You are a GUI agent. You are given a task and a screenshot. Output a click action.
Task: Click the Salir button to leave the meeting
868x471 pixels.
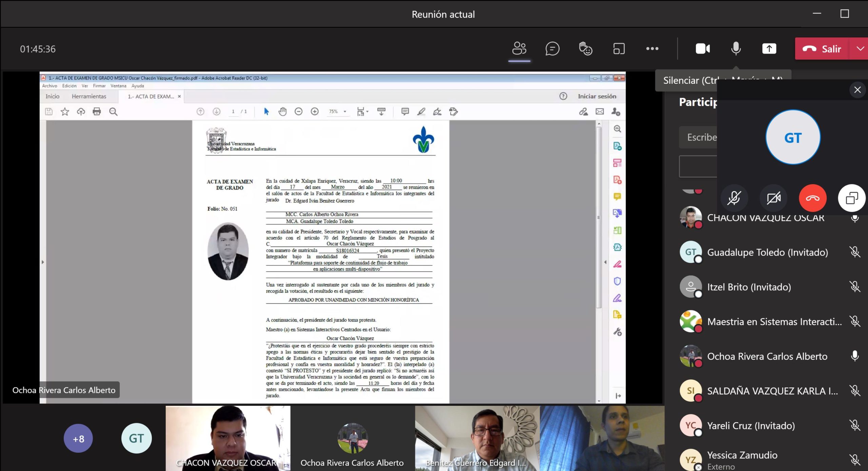[x=822, y=49]
